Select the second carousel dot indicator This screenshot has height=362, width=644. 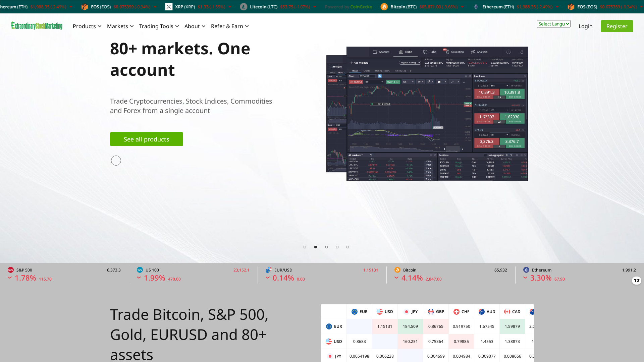[316, 247]
